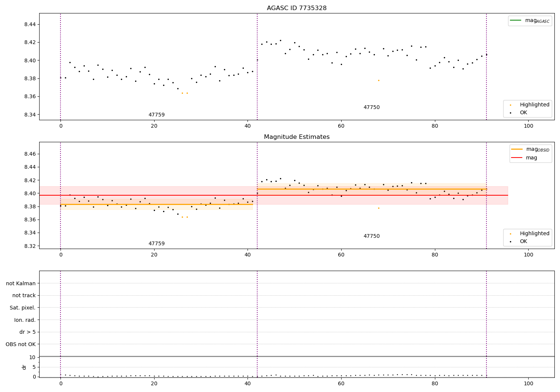Click the 'AGASC ID 7735328' plot title
The height and width of the screenshot is (392, 560).
coord(296,8)
